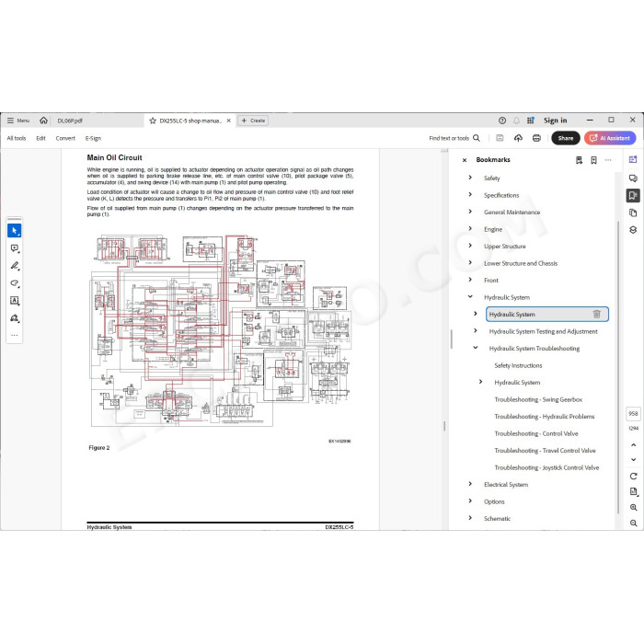The image size is (644, 644).
Task: Choose the Select arrow tool
Action: click(x=15, y=230)
